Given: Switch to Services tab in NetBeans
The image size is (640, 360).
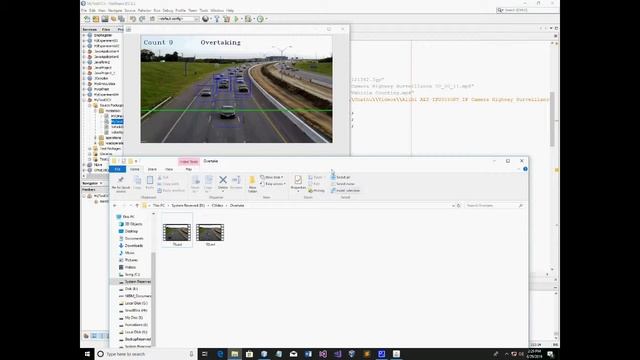Looking at the screenshot, I should coord(89,29).
